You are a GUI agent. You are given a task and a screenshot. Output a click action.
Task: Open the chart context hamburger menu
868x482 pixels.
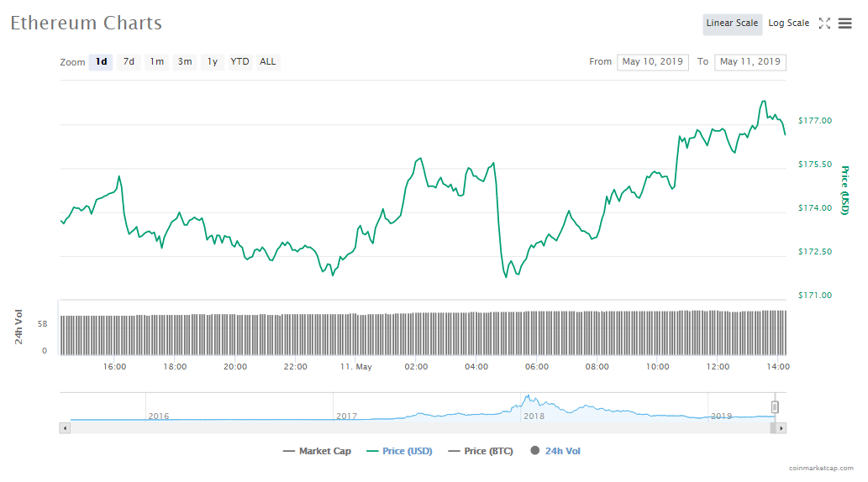click(x=844, y=24)
